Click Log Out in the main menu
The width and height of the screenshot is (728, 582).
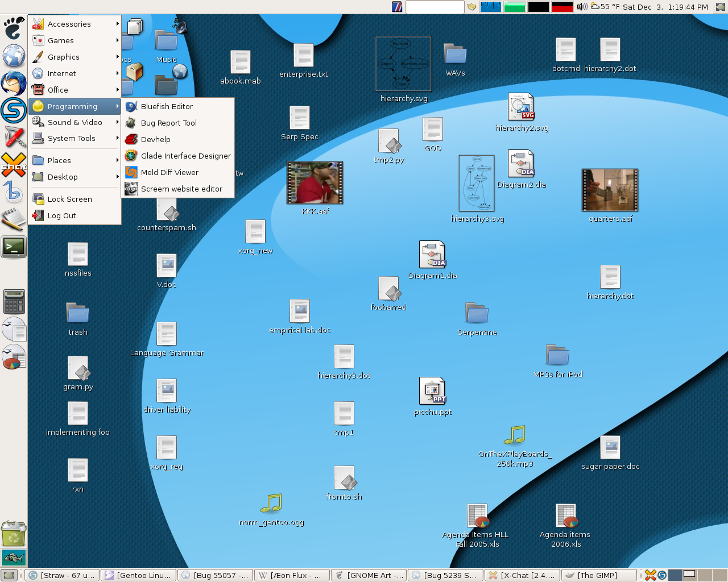pos(61,215)
